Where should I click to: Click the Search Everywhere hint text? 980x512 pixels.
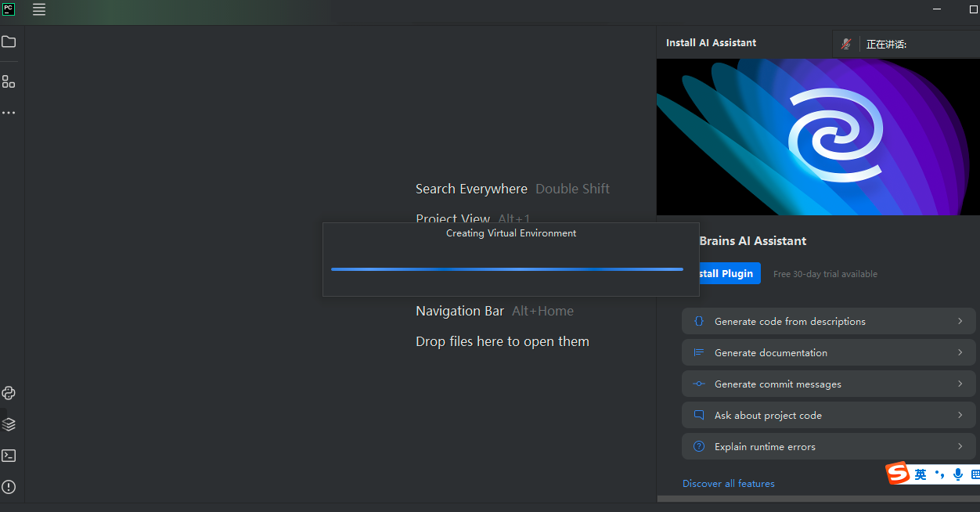[x=471, y=189]
